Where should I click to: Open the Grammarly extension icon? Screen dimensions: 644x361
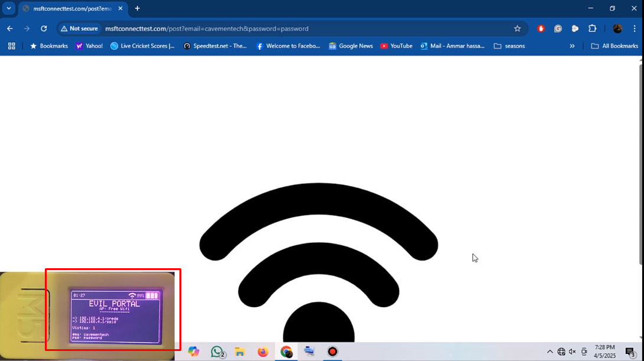pyautogui.click(x=558, y=28)
